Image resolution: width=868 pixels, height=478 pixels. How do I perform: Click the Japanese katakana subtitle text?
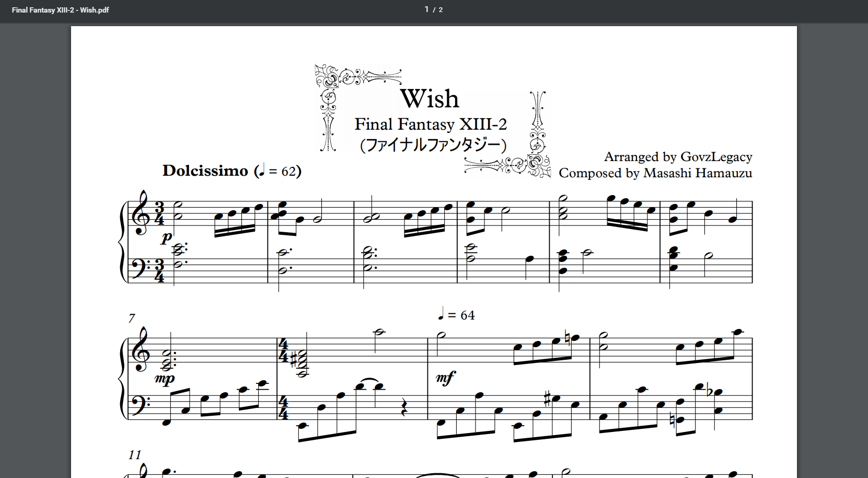tap(433, 145)
